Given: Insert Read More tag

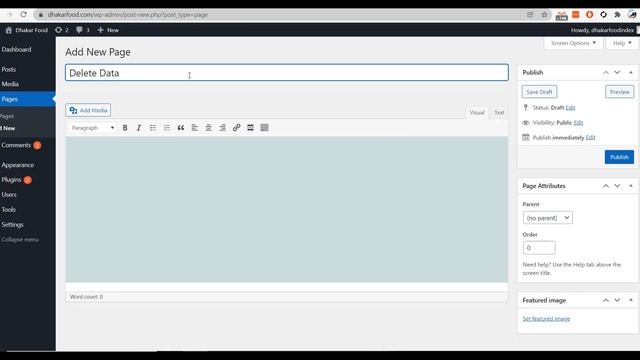Looking at the screenshot, I should 250,128.
